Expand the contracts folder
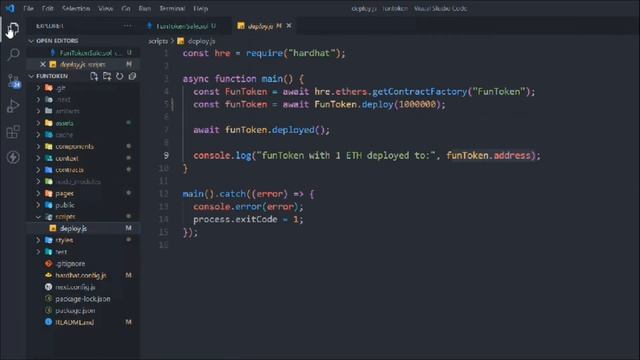The width and height of the screenshot is (640, 360). coord(84,170)
